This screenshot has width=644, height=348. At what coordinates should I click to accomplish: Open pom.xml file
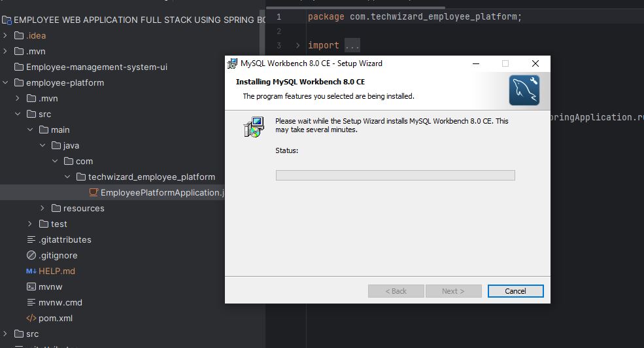(55, 318)
